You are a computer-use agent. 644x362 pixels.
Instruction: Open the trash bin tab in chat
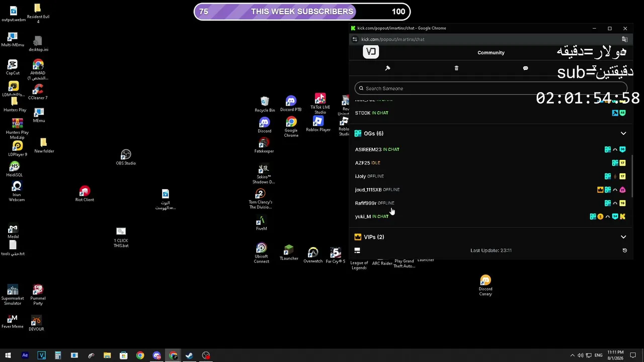point(456,68)
